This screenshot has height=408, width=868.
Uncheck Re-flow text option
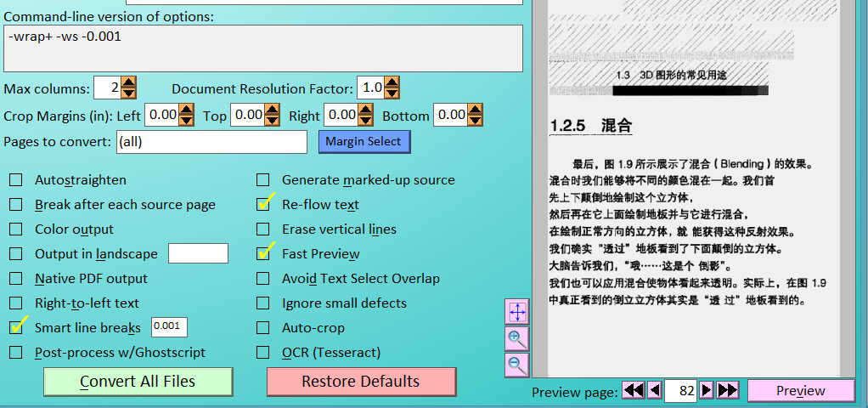263,205
